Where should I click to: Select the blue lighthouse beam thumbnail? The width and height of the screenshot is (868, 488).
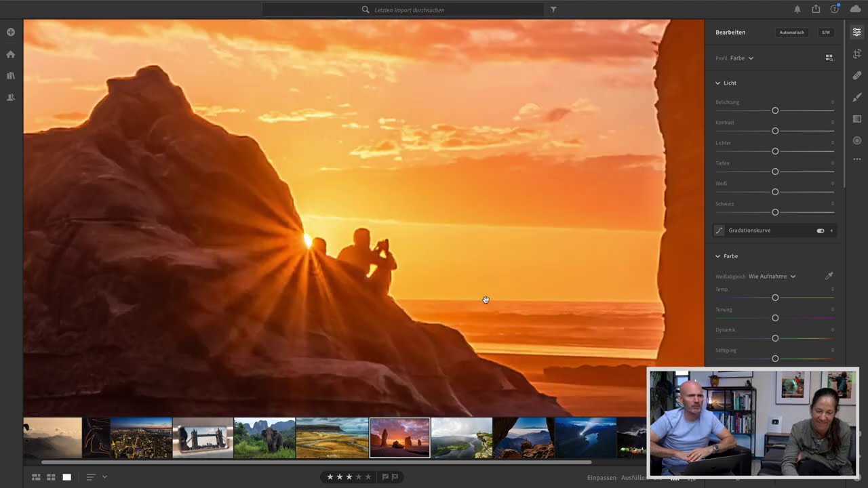pyautogui.click(x=585, y=438)
